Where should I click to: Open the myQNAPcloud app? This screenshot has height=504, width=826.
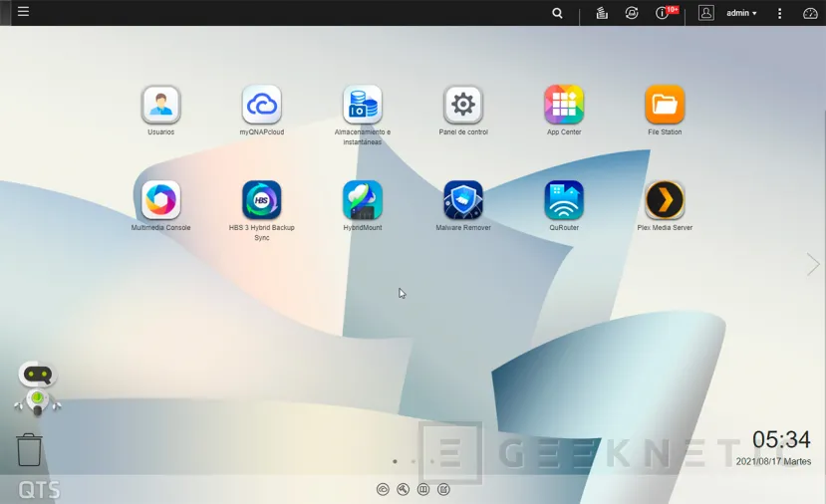pos(262,105)
